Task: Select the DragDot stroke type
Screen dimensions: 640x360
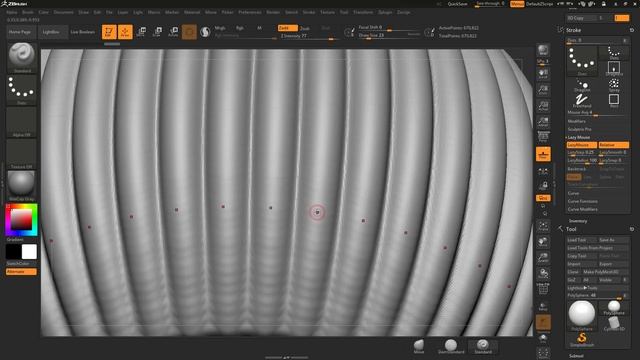Action: click(582, 85)
